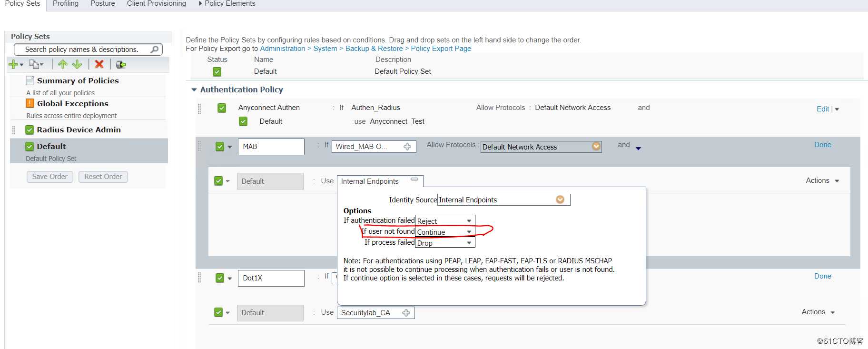Select Radius Device Admin policy set
868x349 pixels.
(79, 130)
